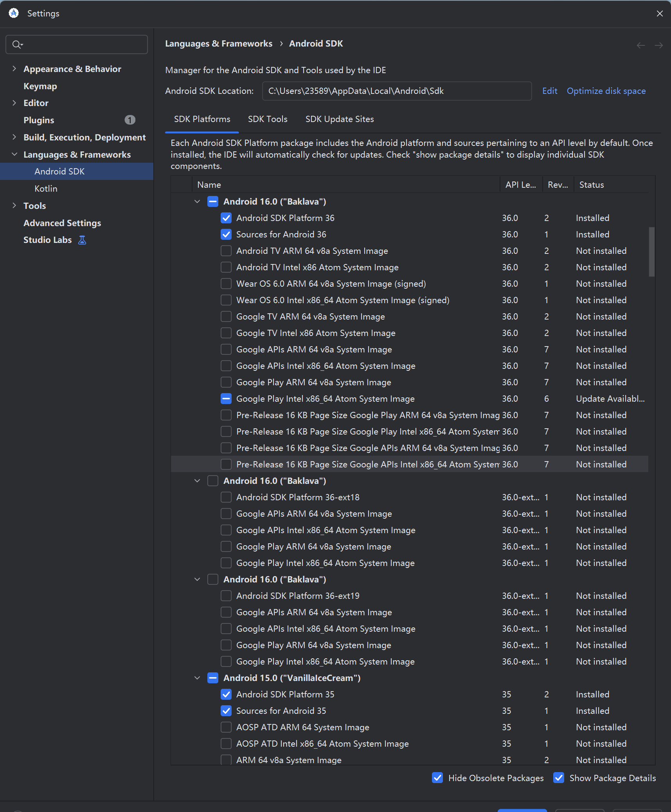Click the Google APIs ARM 64 v8a row for API 36.0
671x812 pixels.
[409, 349]
